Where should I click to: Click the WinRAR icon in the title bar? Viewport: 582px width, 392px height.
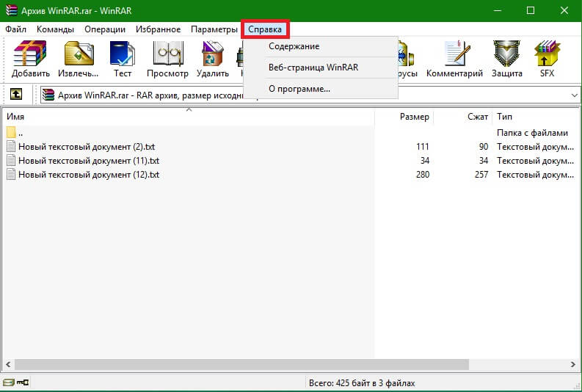12,10
